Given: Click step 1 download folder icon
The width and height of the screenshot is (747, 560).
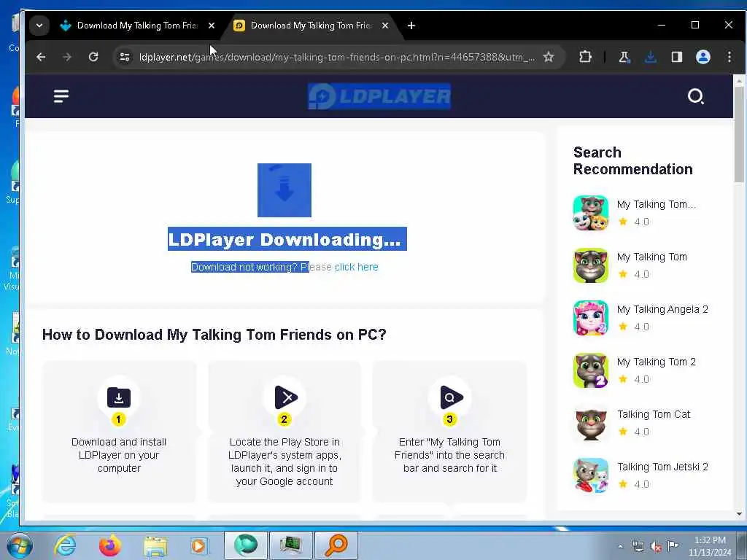Looking at the screenshot, I should [119, 397].
